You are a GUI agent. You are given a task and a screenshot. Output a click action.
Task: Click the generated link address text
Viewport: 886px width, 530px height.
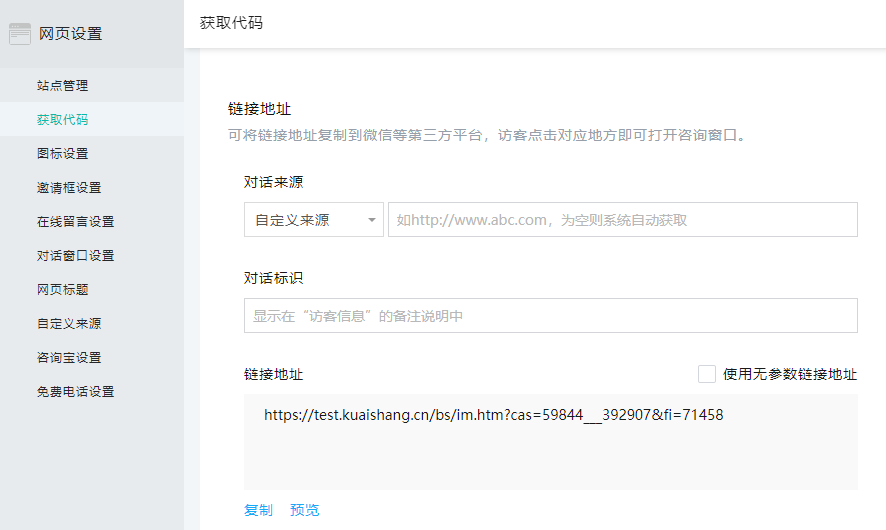(493, 415)
